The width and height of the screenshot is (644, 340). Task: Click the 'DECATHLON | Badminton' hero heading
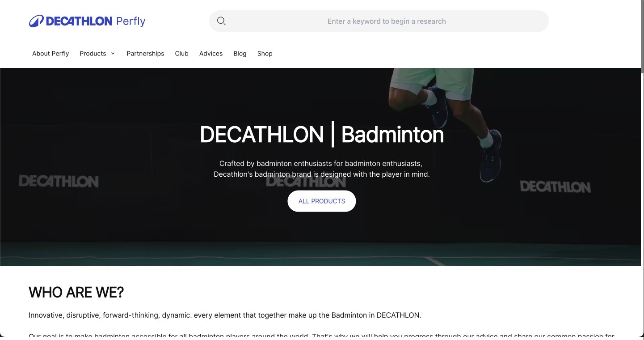coord(322,135)
